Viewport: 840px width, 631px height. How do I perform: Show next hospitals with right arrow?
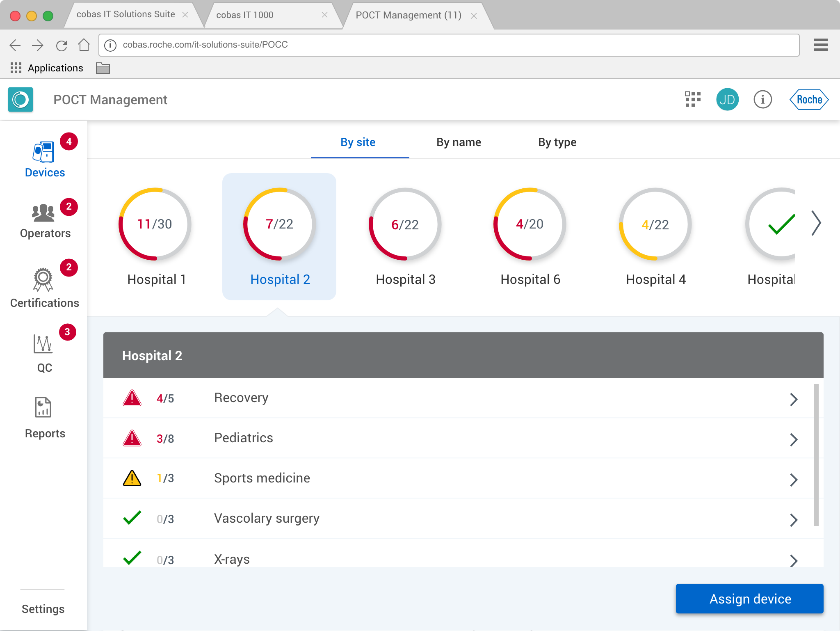pyautogui.click(x=816, y=224)
